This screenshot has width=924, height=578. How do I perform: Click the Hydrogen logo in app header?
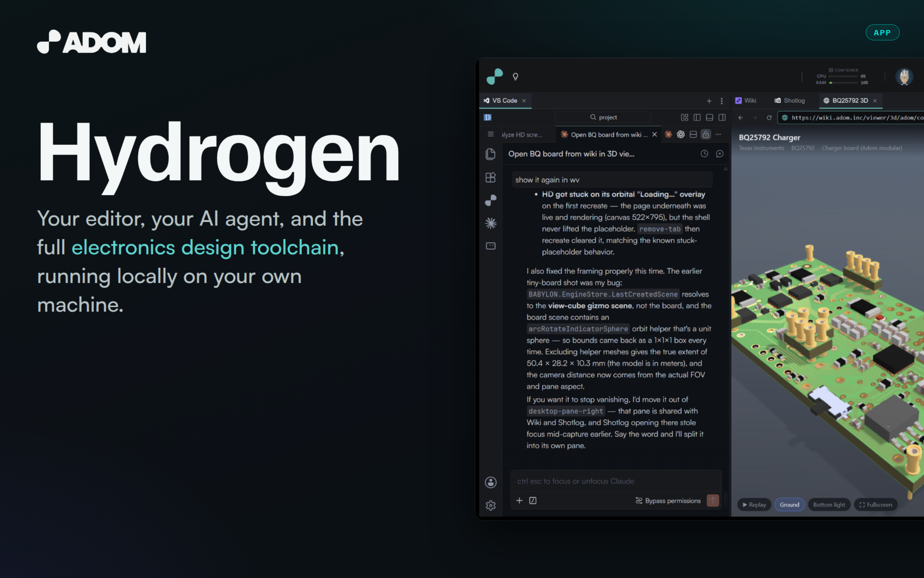(494, 76)
